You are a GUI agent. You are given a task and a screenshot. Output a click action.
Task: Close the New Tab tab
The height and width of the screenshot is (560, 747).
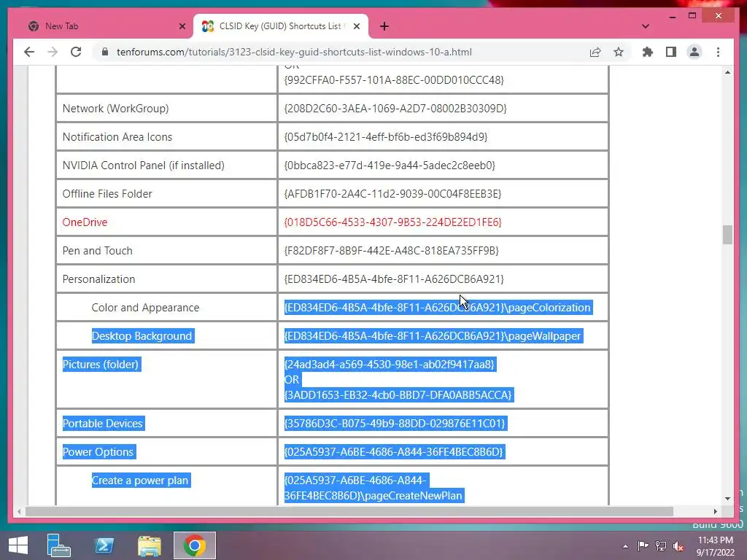coord(182,26)
